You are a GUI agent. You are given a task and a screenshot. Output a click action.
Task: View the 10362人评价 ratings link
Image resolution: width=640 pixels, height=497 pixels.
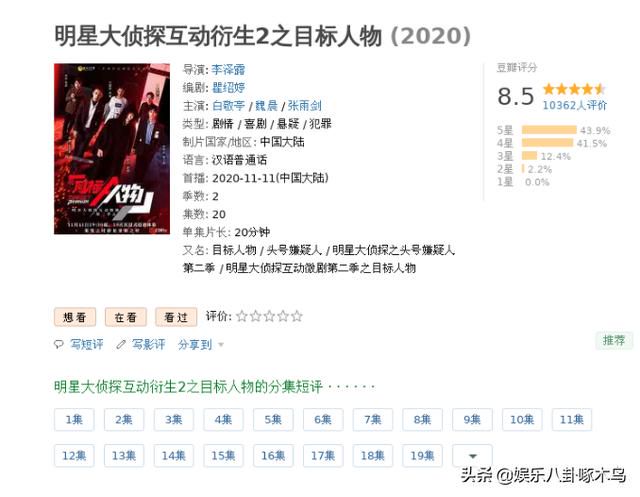(574, 105)
